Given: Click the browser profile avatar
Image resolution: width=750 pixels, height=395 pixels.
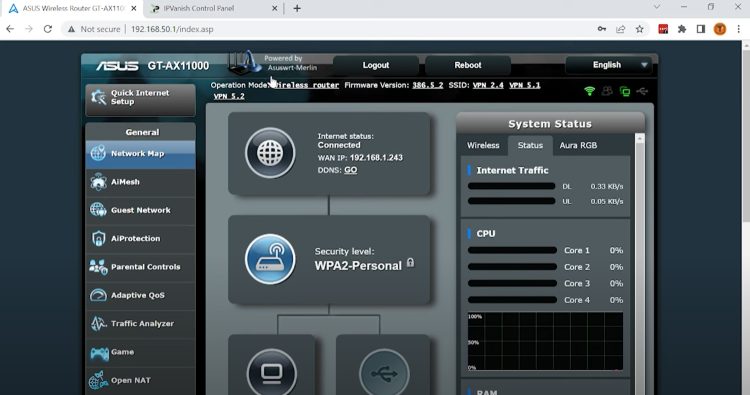Looking at the screenshot, I should tap(720, 29).
